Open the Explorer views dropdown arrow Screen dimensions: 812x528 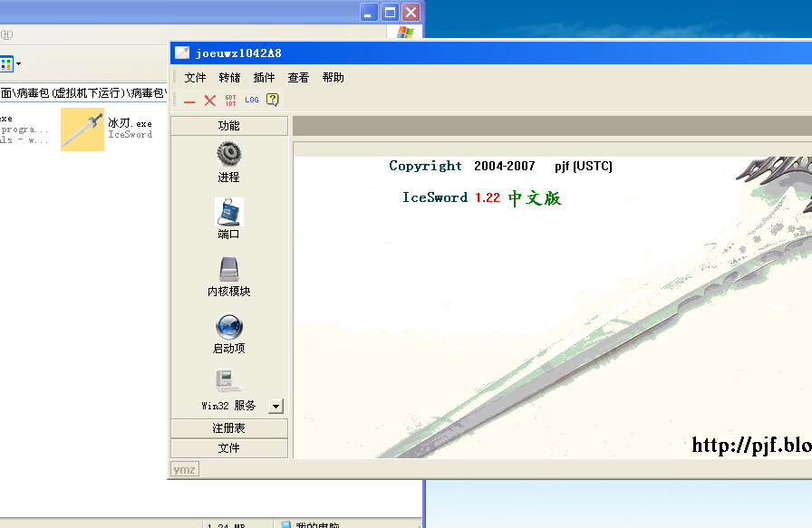[x=18, y=64]
